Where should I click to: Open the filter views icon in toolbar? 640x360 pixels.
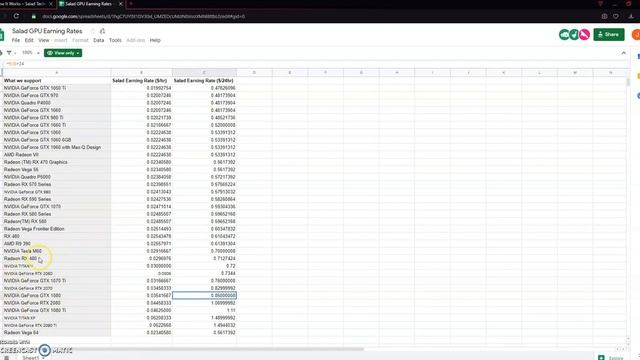[x=9, y=53]
